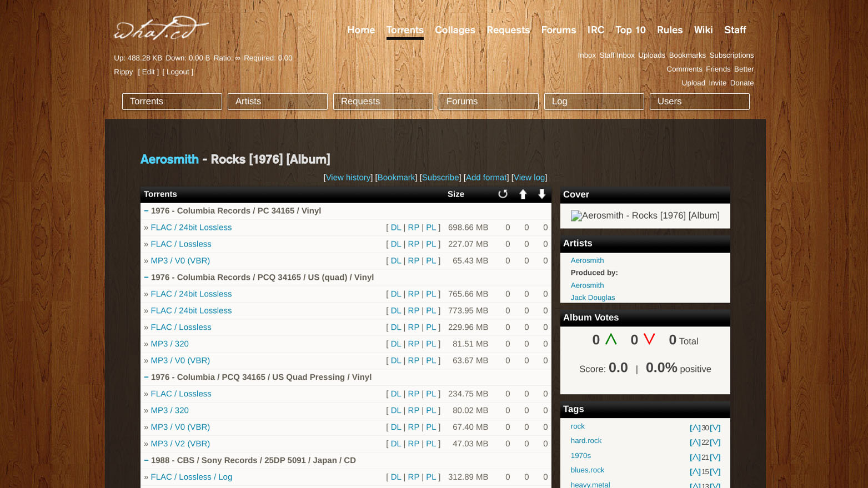The image size is (868, 488).
Task: Click the Torrents search field
Action: tap(172, 102)
